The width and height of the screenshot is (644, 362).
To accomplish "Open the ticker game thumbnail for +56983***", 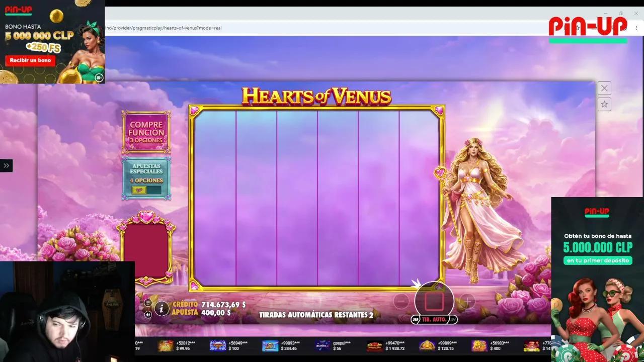I will click(479, 346).
